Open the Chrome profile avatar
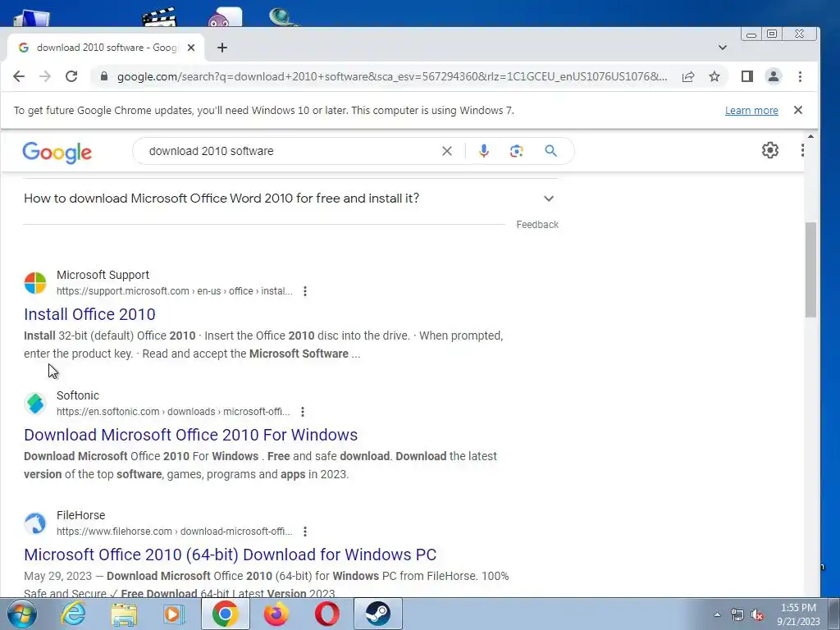Image resolution: width=840 pixels, height=630 pixels. pyautogui.click(x=774, y=76)
